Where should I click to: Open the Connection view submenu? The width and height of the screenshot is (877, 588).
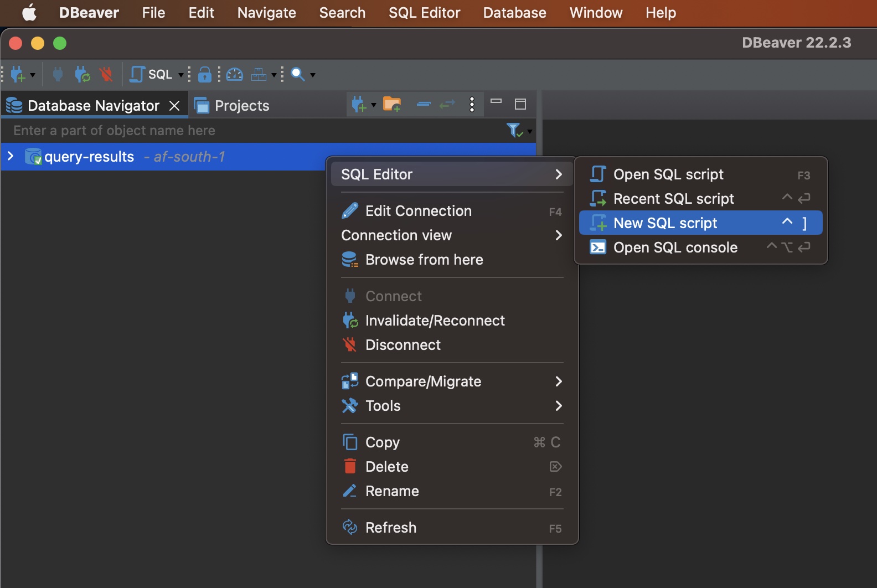[452, 235]
